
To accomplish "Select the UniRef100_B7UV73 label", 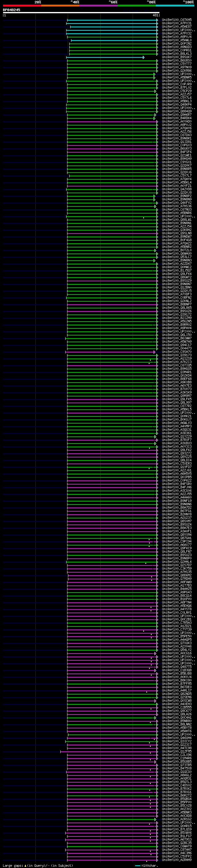I will coord(177,389).
